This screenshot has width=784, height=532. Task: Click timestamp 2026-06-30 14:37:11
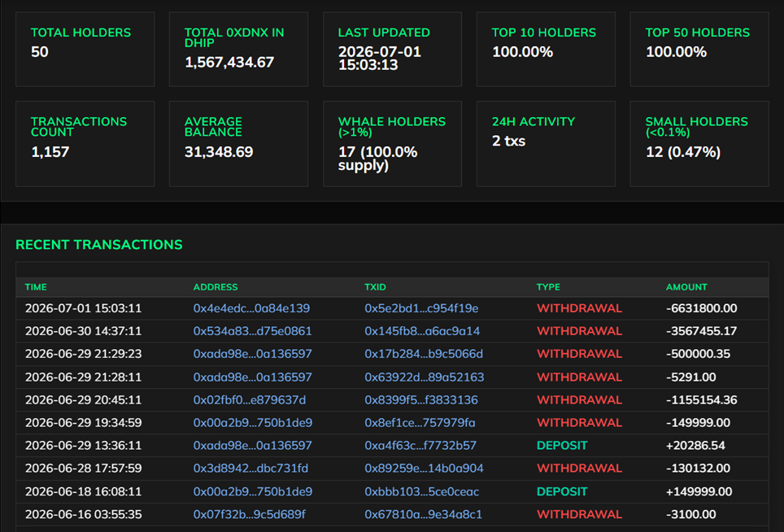(x=84, y=331)
